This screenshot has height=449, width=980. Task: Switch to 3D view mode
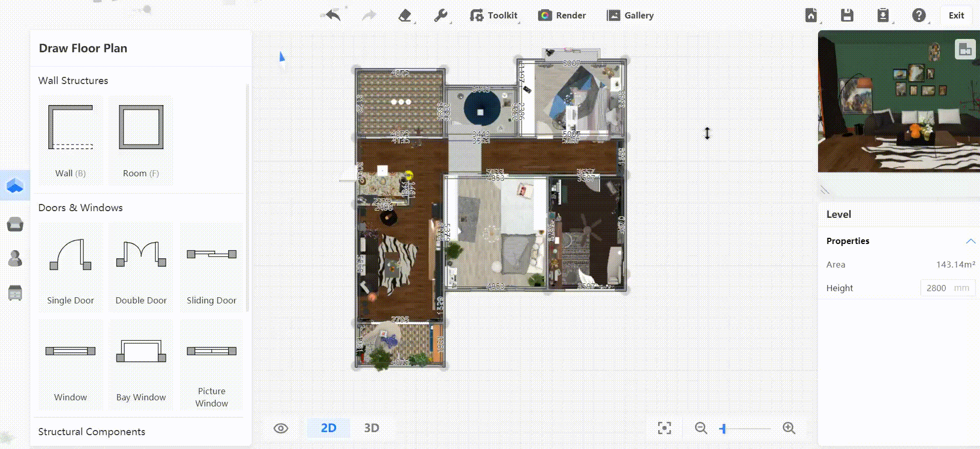point(372,428)
